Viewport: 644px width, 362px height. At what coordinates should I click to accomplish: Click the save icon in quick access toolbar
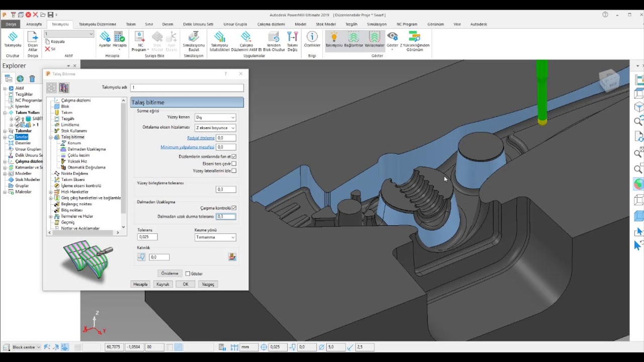pos(50,15)
